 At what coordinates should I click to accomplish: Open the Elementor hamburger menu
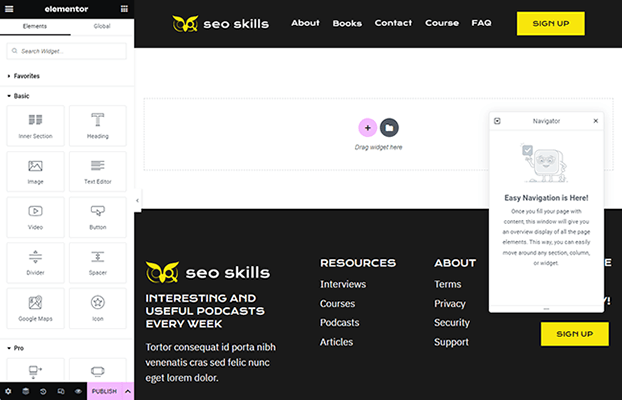(x=9, y=8)
